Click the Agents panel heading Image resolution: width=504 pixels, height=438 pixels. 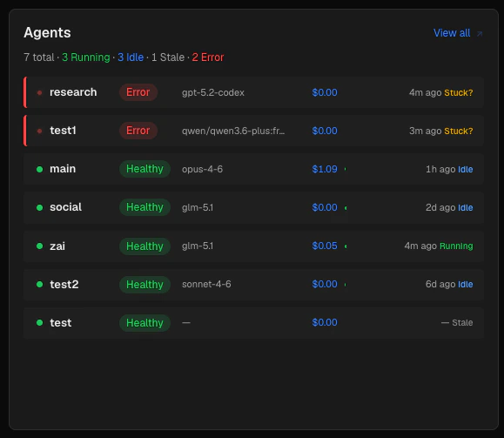tap(47, 32)
